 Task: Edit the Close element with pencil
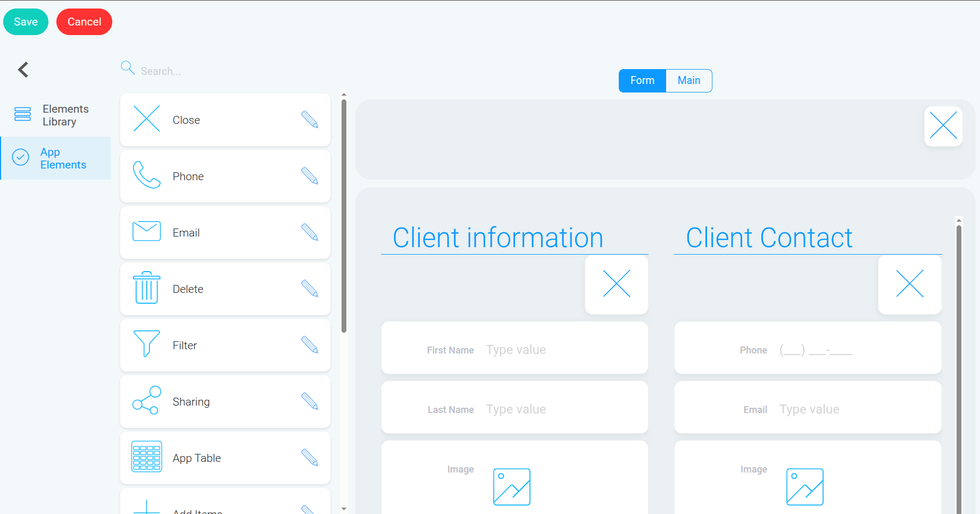coord(310,120)
